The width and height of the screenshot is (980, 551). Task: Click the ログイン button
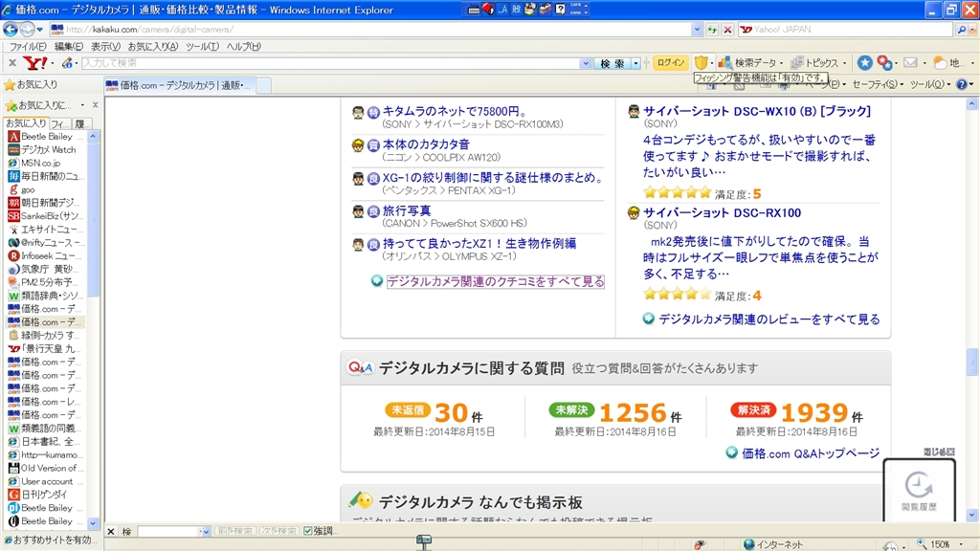(x=671, y=62)
